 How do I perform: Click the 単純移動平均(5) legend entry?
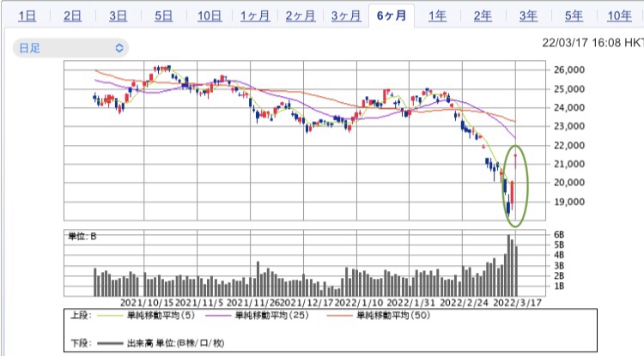click(x=161, y=316)
